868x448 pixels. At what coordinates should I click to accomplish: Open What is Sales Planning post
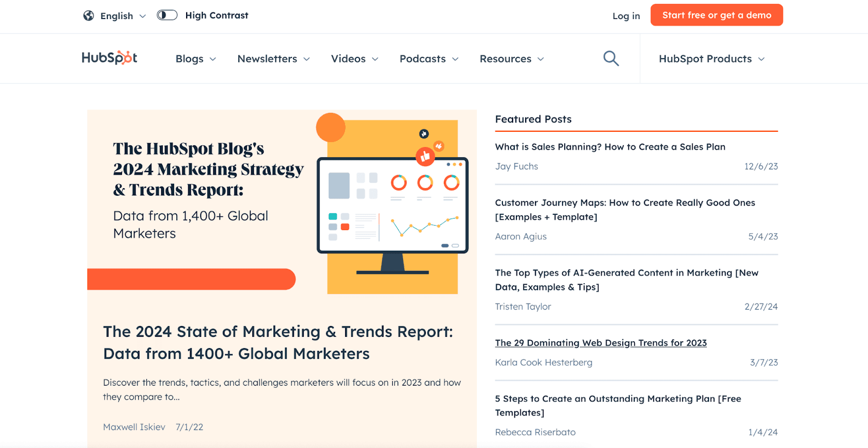pos(610,147)
